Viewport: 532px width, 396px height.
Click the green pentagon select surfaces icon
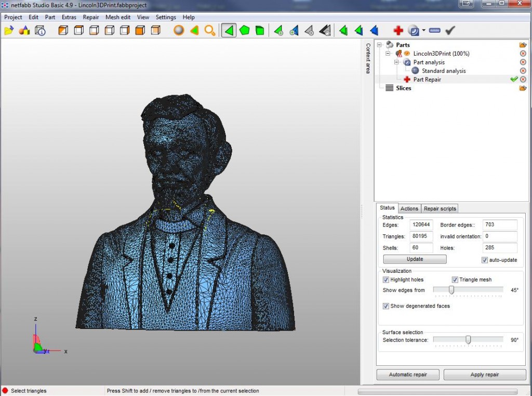click(244, 31)
